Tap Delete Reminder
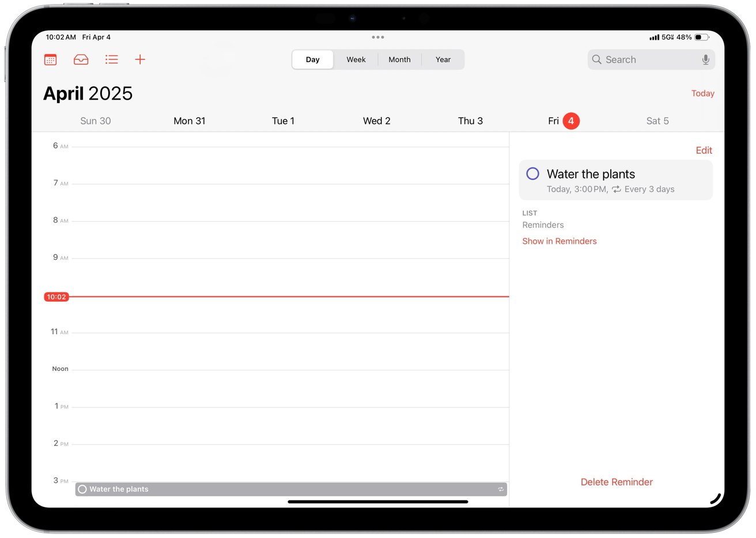This screenshot has width=756, height=538. [x=617, y=482]
